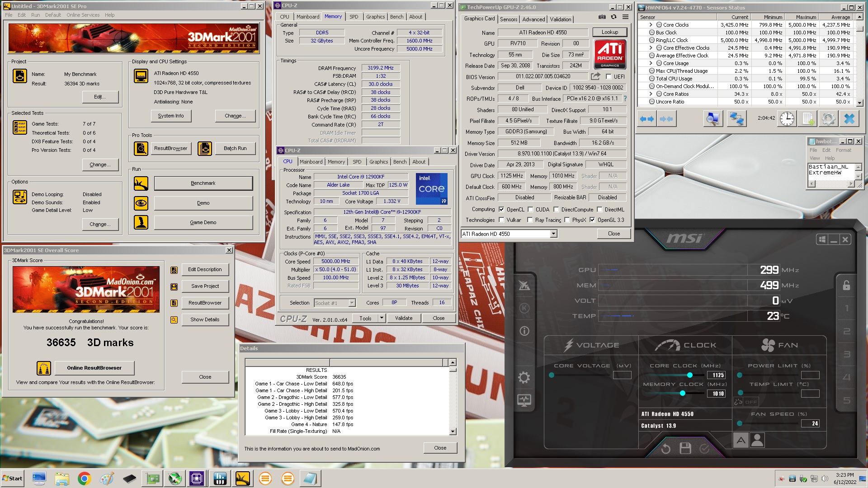Expand Core Effective Clocks row in HWiNFO

[x=651, y=48]
